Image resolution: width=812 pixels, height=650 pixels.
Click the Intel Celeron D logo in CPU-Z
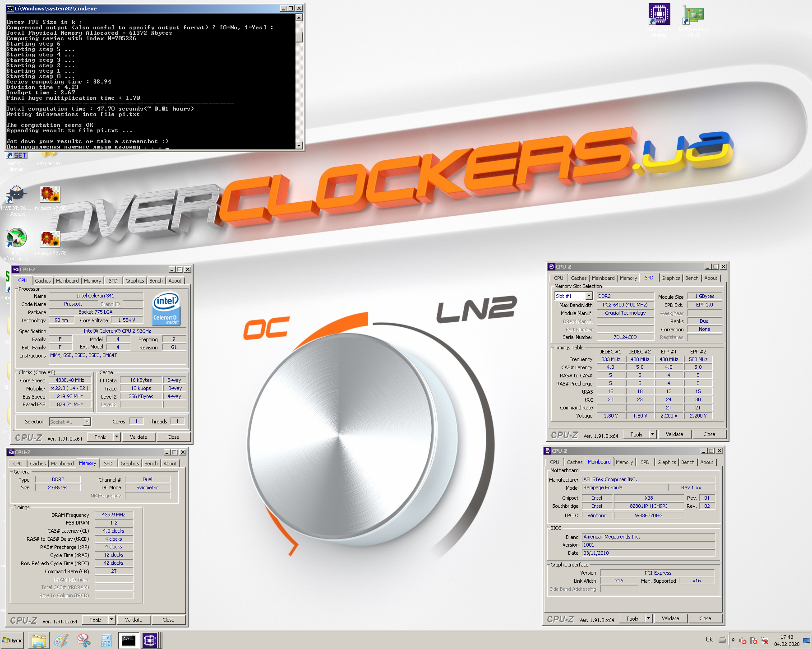[x=166, y=309]
